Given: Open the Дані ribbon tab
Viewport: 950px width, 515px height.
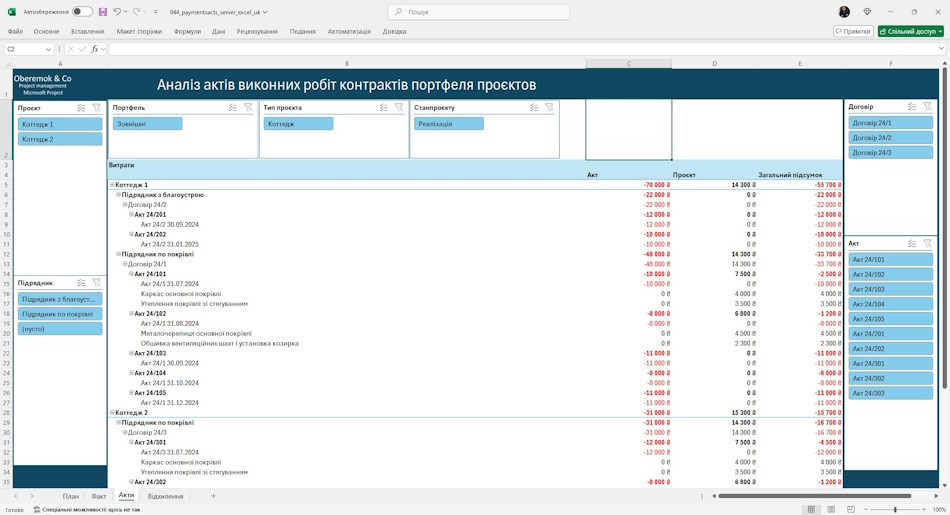Looking at the screenshot, I should coord(219,32).
